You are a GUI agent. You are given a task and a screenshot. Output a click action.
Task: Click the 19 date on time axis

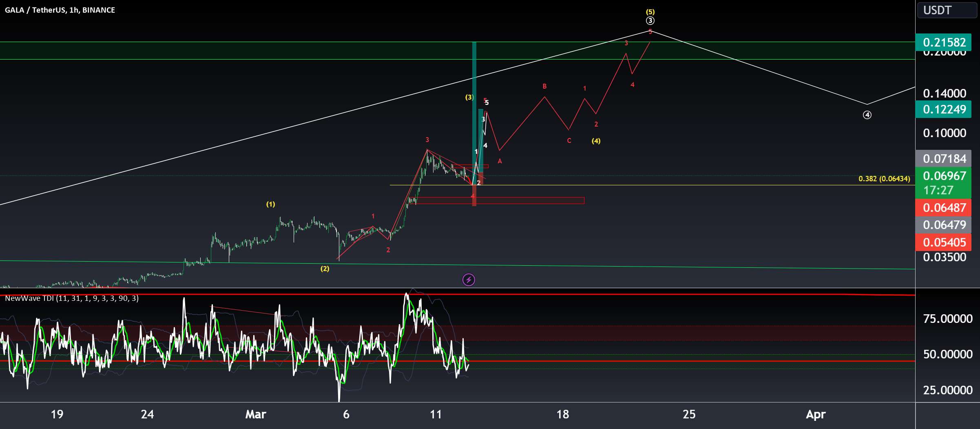tap(57, 415)
